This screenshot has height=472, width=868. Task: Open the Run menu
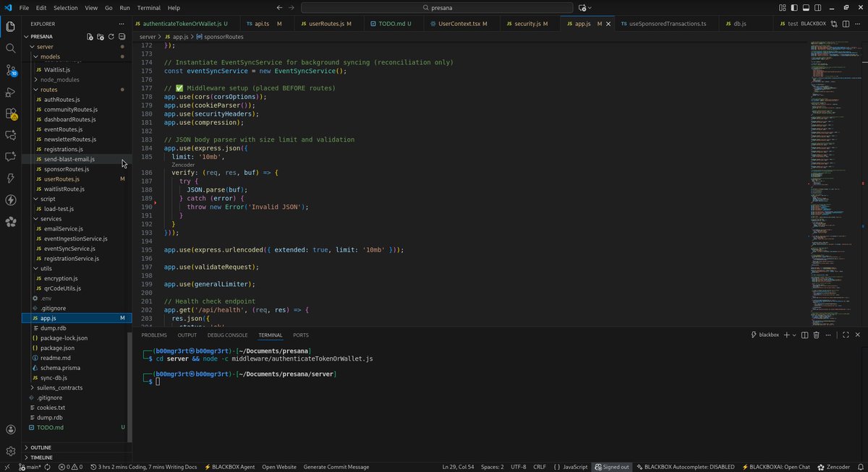point(125,7)
